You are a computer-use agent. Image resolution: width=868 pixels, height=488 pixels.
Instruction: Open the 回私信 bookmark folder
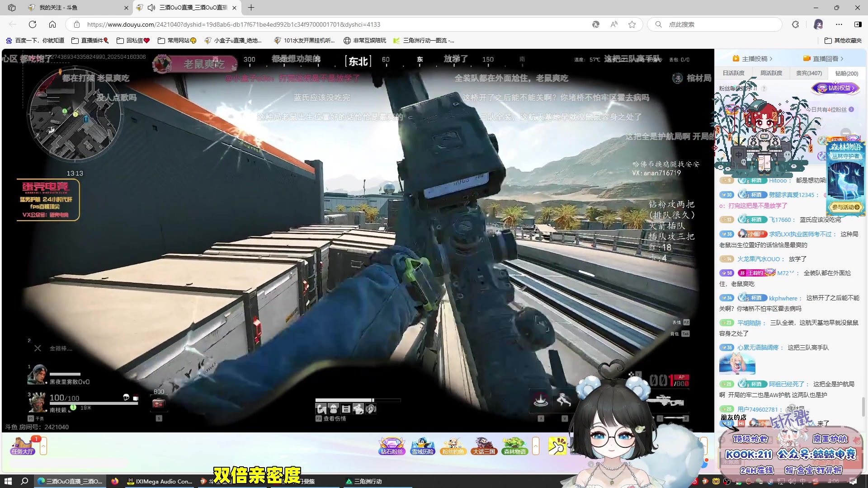point(133,41)
